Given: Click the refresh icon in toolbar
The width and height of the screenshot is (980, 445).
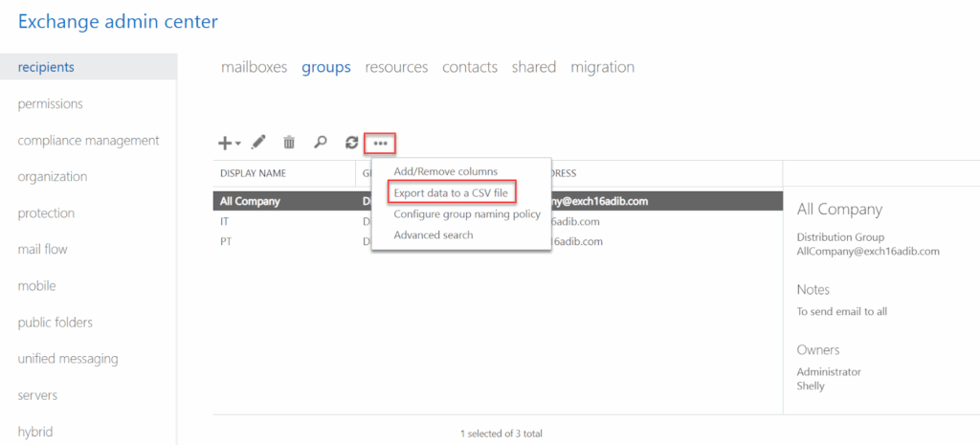Looking at the screenshot, I should [x=351, y=143].
